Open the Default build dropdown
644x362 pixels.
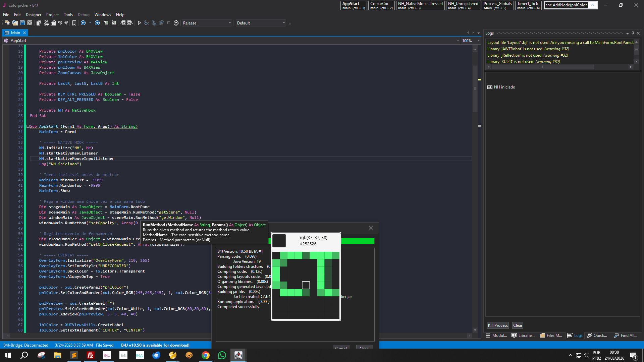(x=261, y=23)
